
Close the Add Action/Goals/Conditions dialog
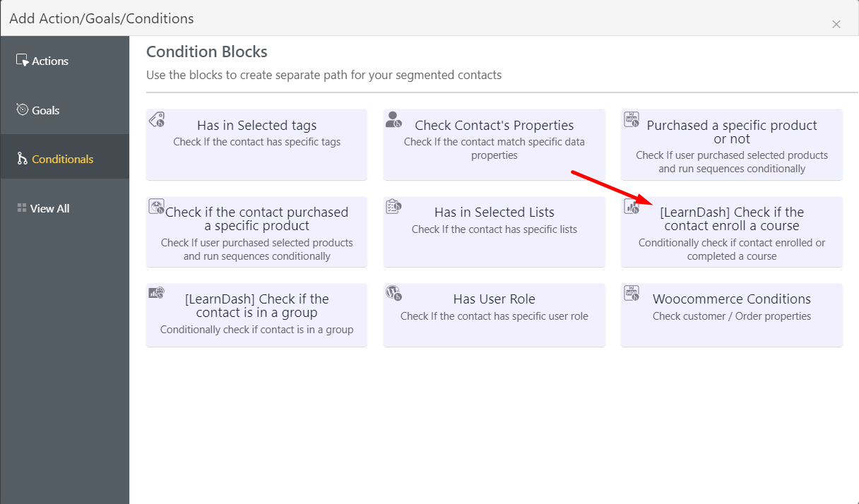[x=836, y=24]
